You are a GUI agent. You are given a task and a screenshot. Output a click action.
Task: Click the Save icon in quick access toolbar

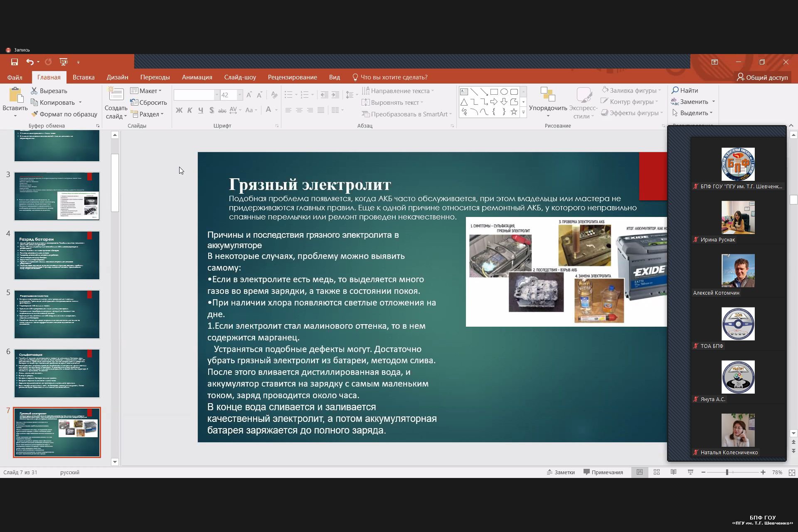(15, 62)
